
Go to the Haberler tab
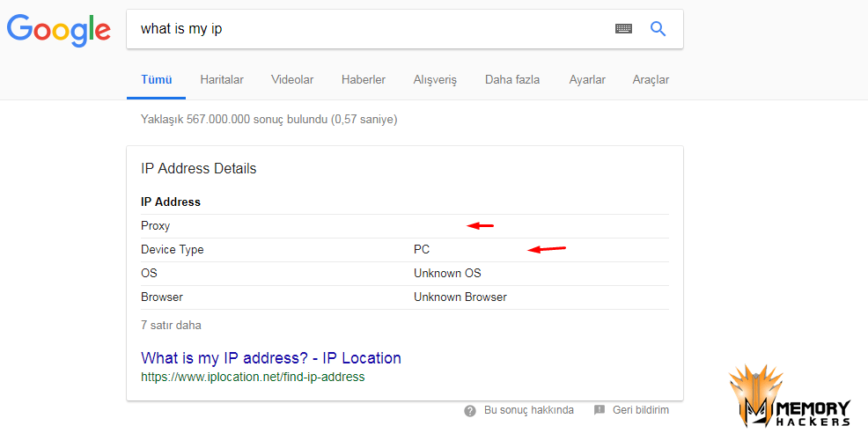click(x=364, y=80)
